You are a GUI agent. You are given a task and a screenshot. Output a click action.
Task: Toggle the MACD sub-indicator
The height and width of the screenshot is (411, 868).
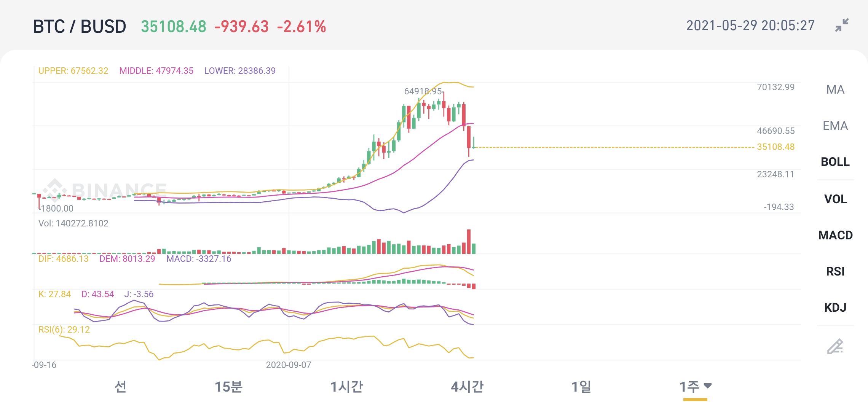(835, 235)
